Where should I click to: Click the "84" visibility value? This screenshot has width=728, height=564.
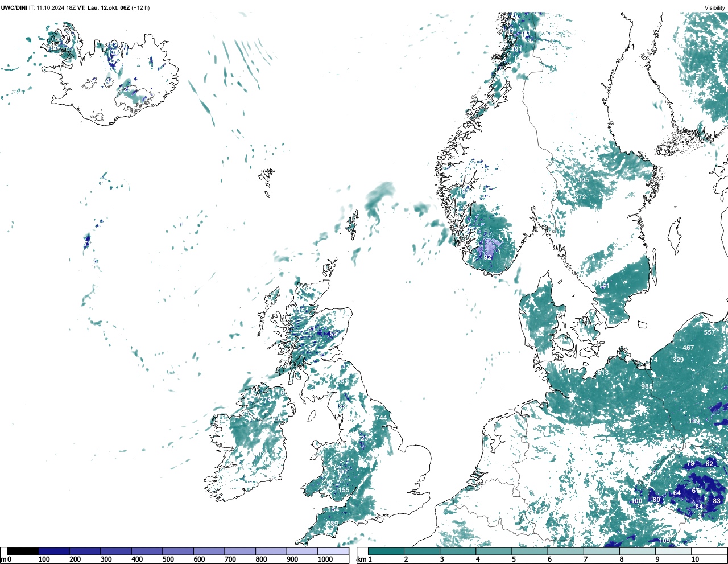pyautogui.click(x=699, y=507)
